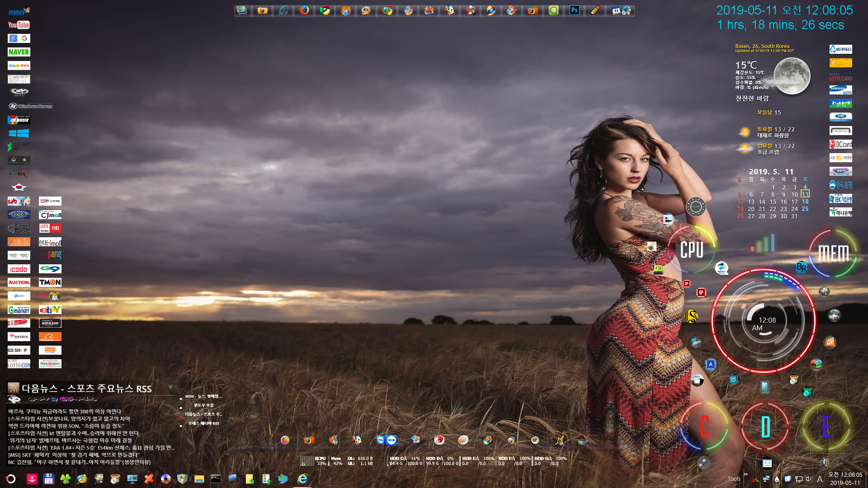Open the YouTube shortcut
This screenshot has width=868, height=488.
[x=19, y=25]
